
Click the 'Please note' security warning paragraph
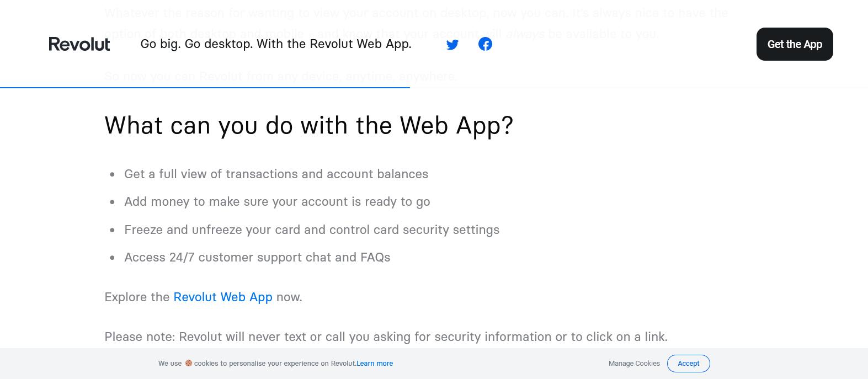tap(386, 337)
